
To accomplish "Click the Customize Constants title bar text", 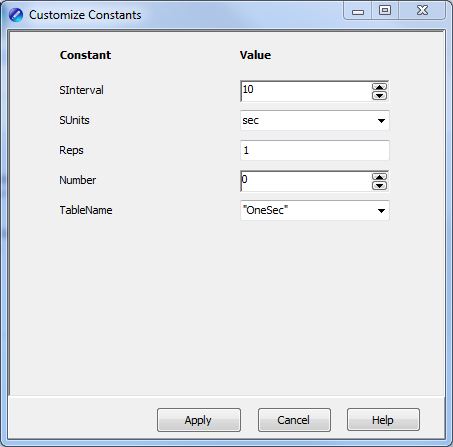I will pos(85,15).
